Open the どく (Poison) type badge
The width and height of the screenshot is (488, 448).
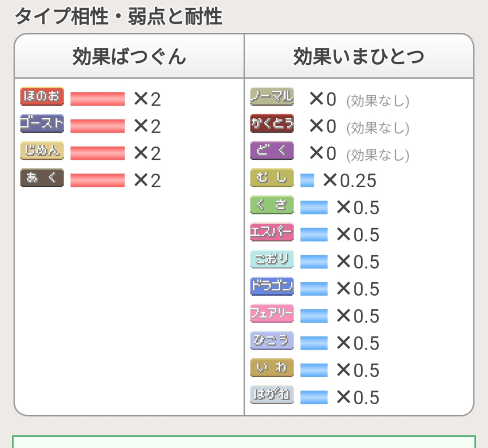[x=272, y=150]
